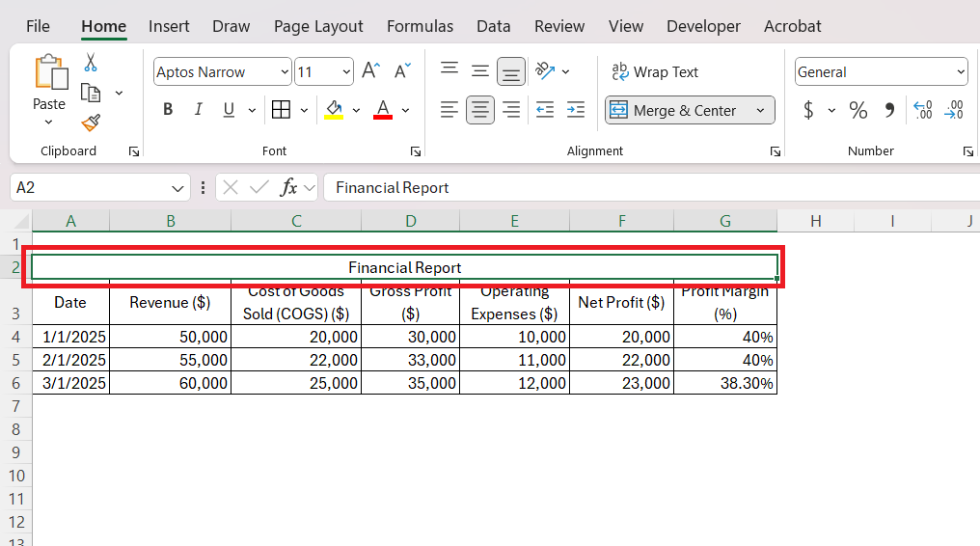Viewport: 980px width, 546px height.
Task: Confirm the formula bar entry with checkmark
Action: [259, 187]
